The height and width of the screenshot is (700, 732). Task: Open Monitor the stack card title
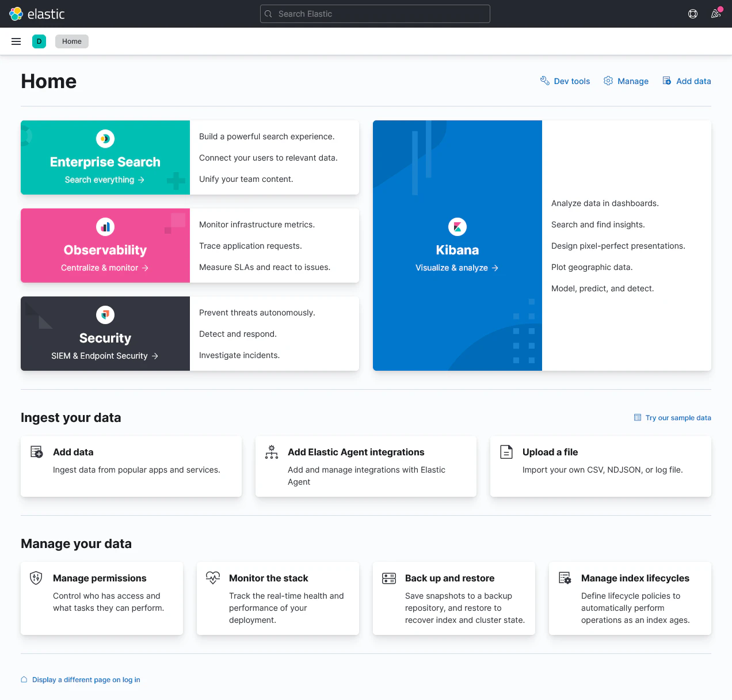coord(269,578)
